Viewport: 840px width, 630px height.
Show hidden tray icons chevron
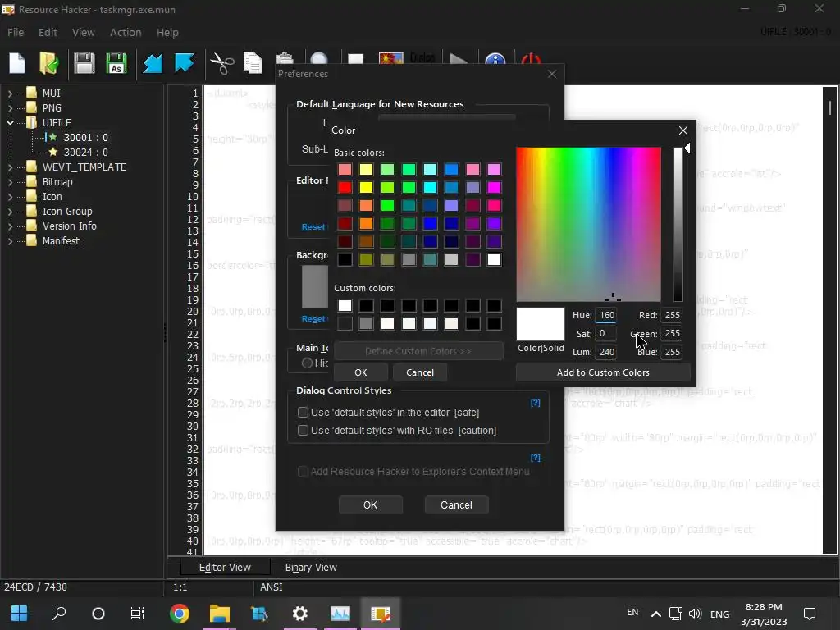coord(655,614)
